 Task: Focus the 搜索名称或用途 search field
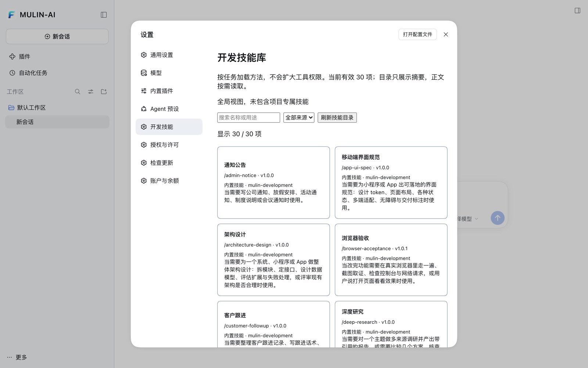248,117
